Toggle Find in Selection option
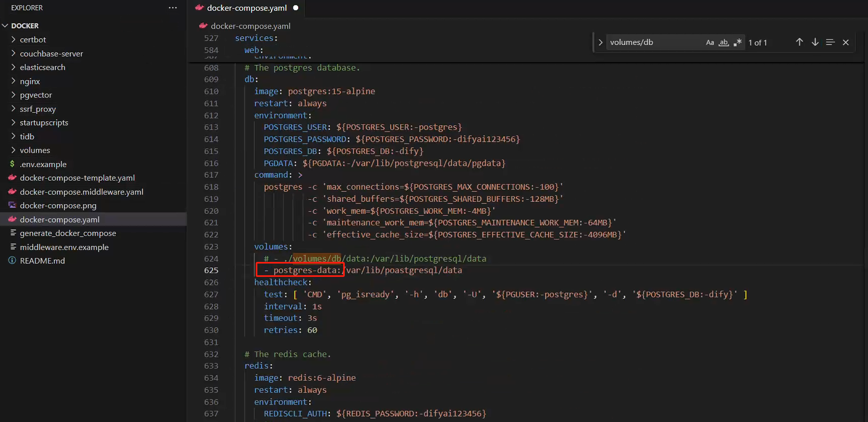This screenshot has height=422, width=868. [x=830, y=42]
